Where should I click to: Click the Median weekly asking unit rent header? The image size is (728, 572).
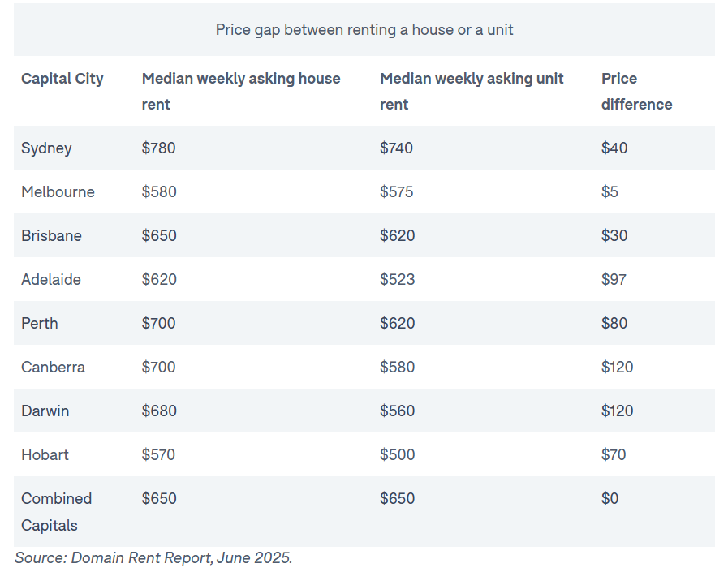coord(472,91)
